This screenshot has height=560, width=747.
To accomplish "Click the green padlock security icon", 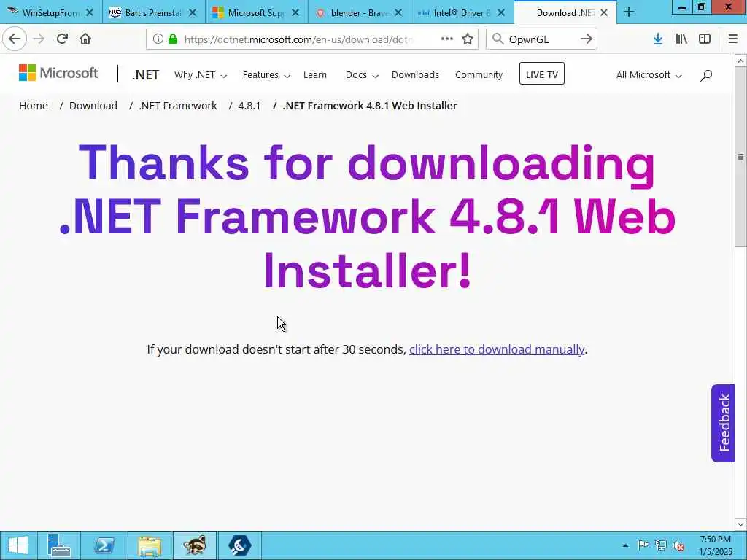I will (x=173, y=39).
